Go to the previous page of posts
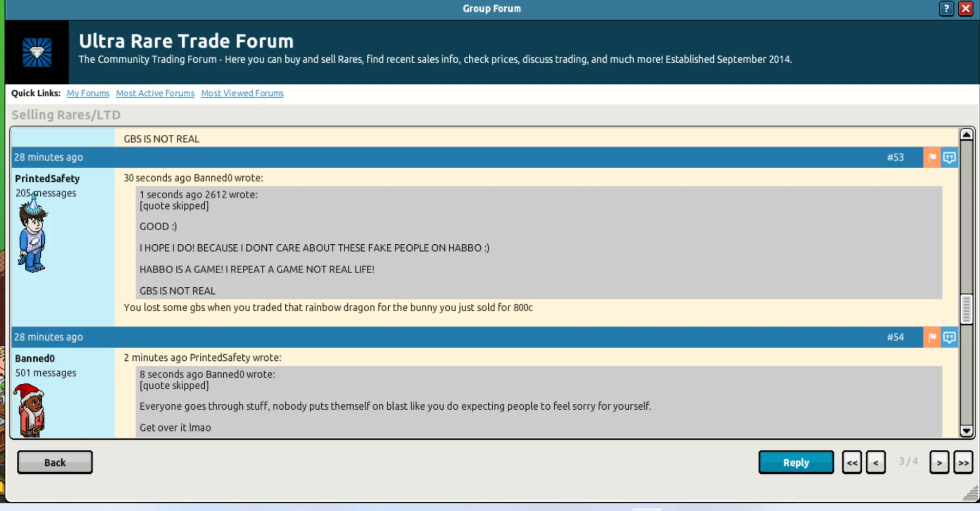The width and height of the screenshot is (980, 511). click(x=875, y=463)
